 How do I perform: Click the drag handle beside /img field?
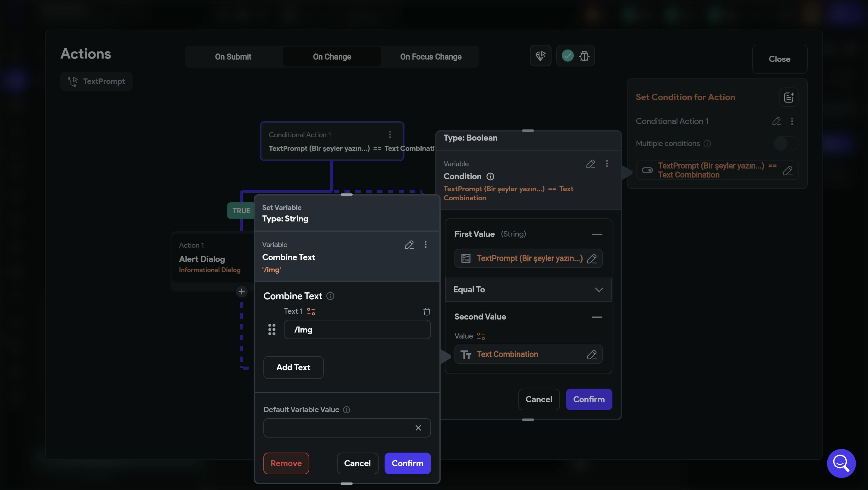click(x=272, y=329)
